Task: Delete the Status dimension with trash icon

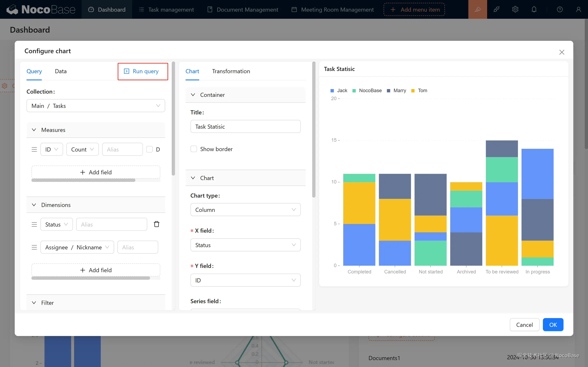Action: point(156,224)
